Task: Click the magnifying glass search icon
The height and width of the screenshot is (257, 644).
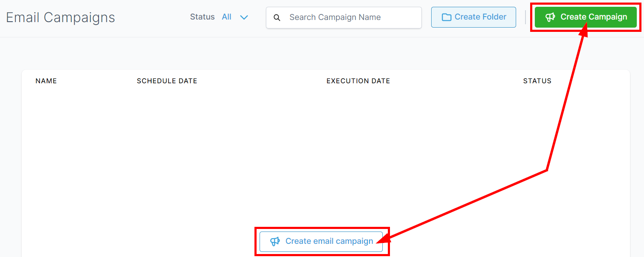Action: pos(277,17)
